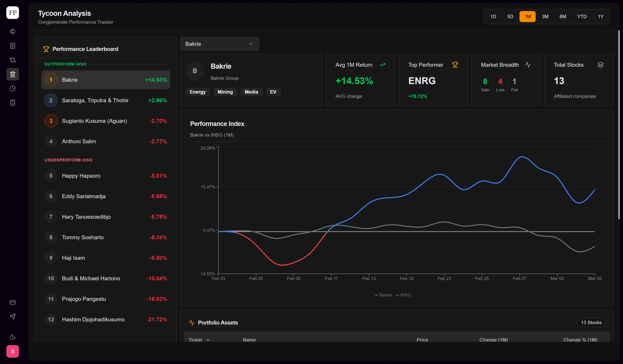Select Tommy Soeharto leaderboard row
Viewport: 623px width, 364px height.
coord(106,237)
